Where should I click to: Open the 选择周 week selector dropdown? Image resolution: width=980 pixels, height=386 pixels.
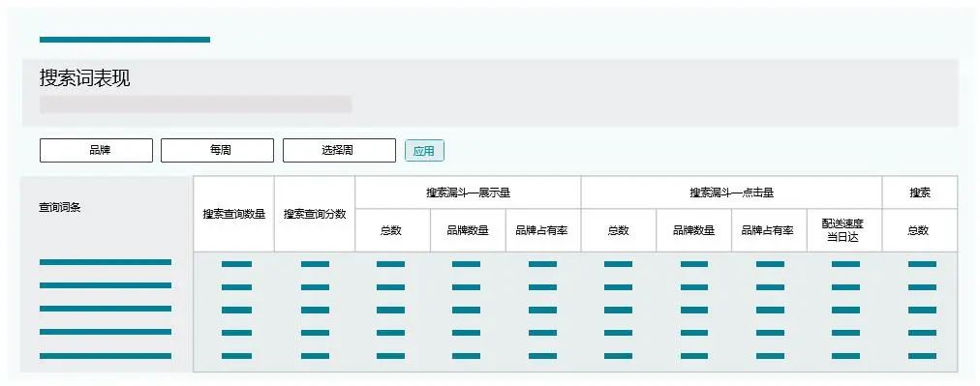339,151
